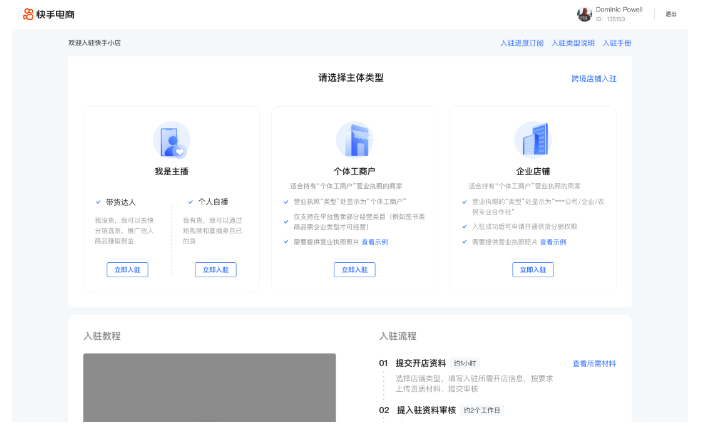
Task: Open the 入驻手册 link
Action: click(616, 43)
